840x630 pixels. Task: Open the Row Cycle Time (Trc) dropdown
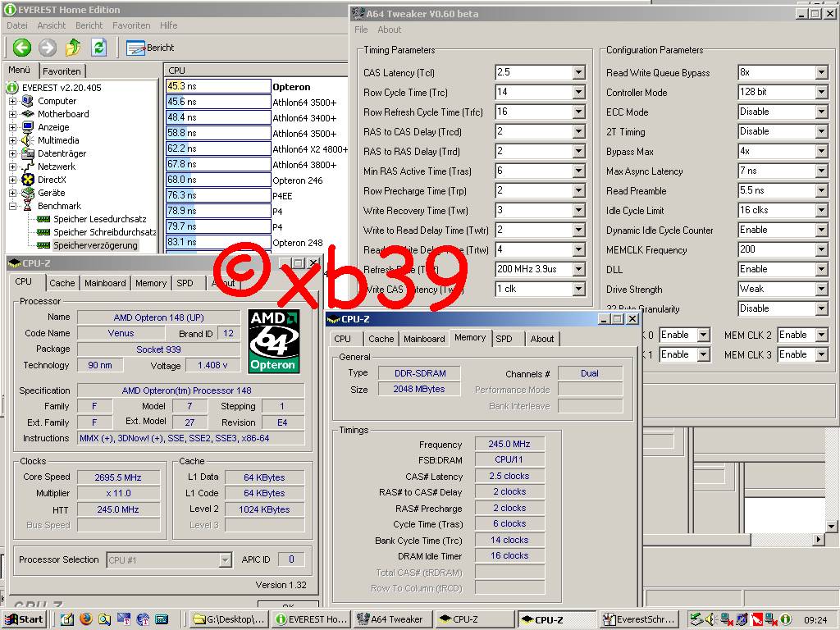coord(578,92)
